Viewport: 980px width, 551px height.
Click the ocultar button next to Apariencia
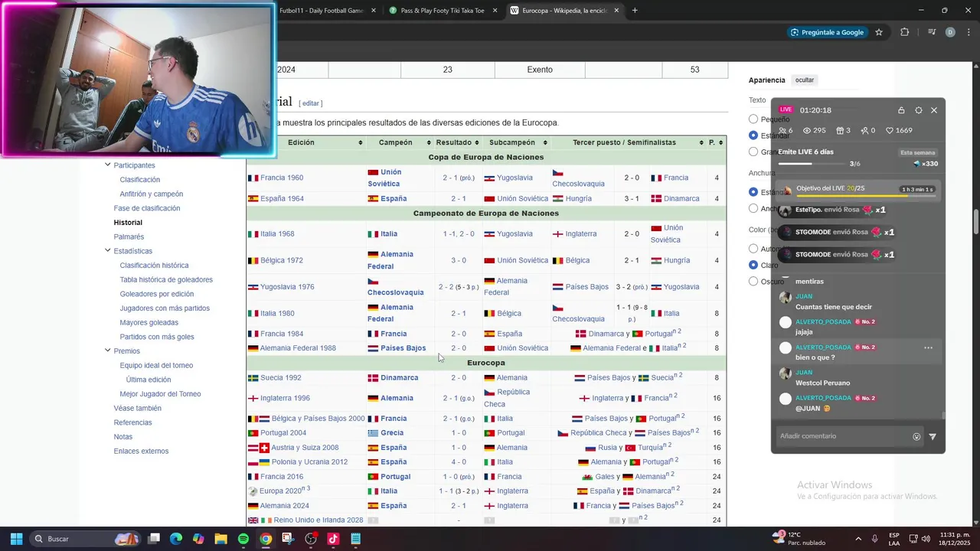[805, 80]
